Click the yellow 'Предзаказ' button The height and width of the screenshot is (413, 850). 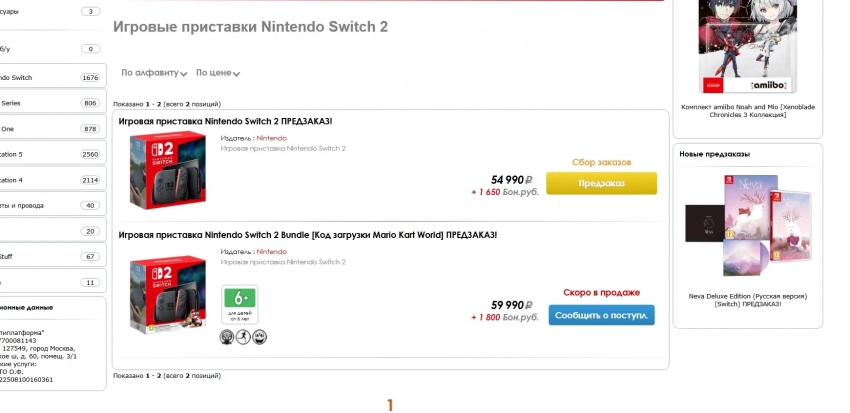601,183
